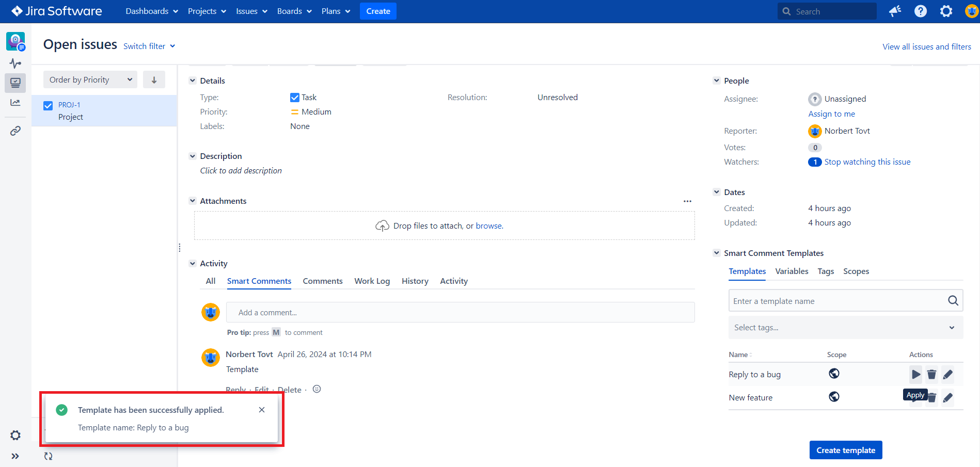Open your profile avatar menu
Screen dimensions: 980x467
971,11
